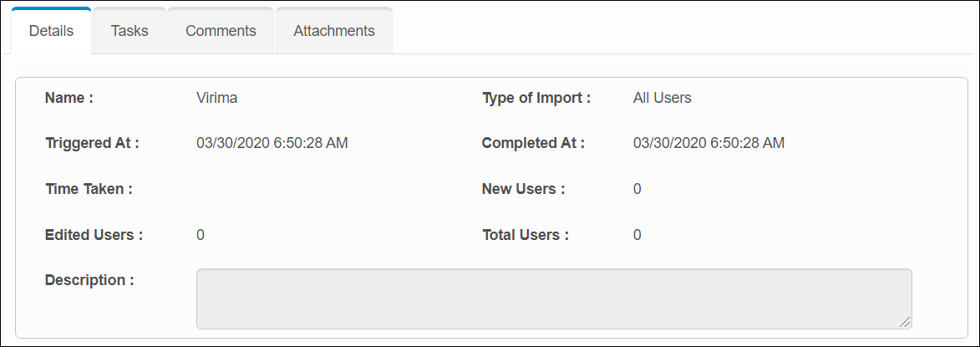Click the Completed At label
Image resolution: width=980 pixels, height=347 pixels.
533,143
